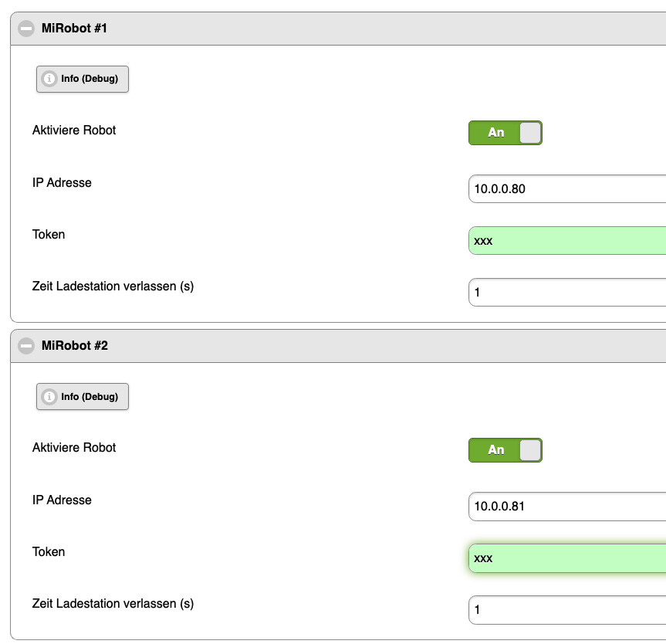This screenshot has width=666, height=644.
Task: Click the Aktiviere Robot label in MiRobot #1
Action: pos(74,130)
